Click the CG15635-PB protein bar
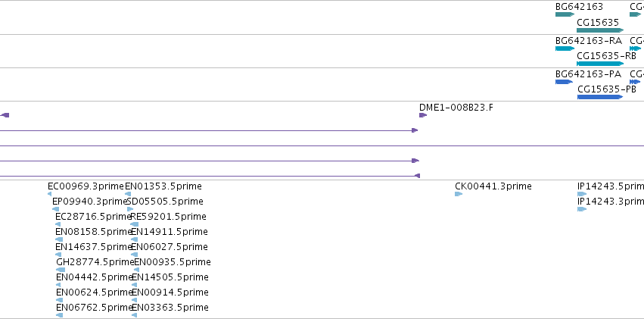The height and width of the screenshot is (319, 644). coord(600,97)
